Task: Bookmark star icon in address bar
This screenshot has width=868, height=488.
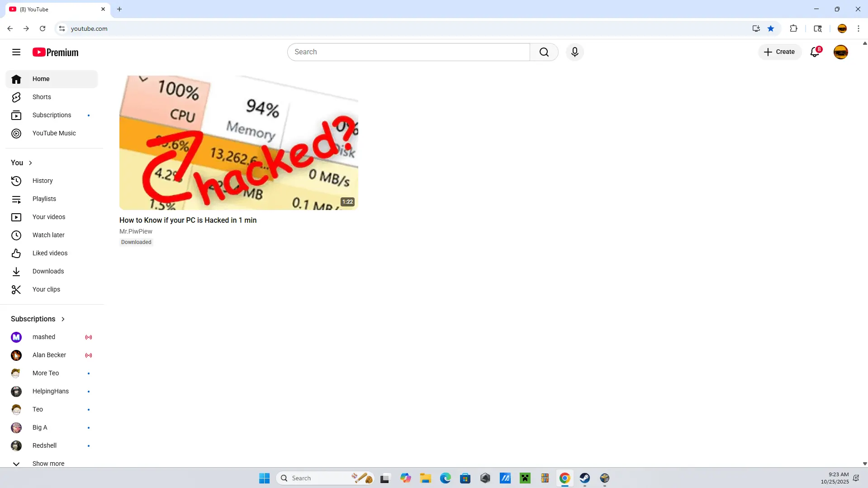Action: point(771,29)
